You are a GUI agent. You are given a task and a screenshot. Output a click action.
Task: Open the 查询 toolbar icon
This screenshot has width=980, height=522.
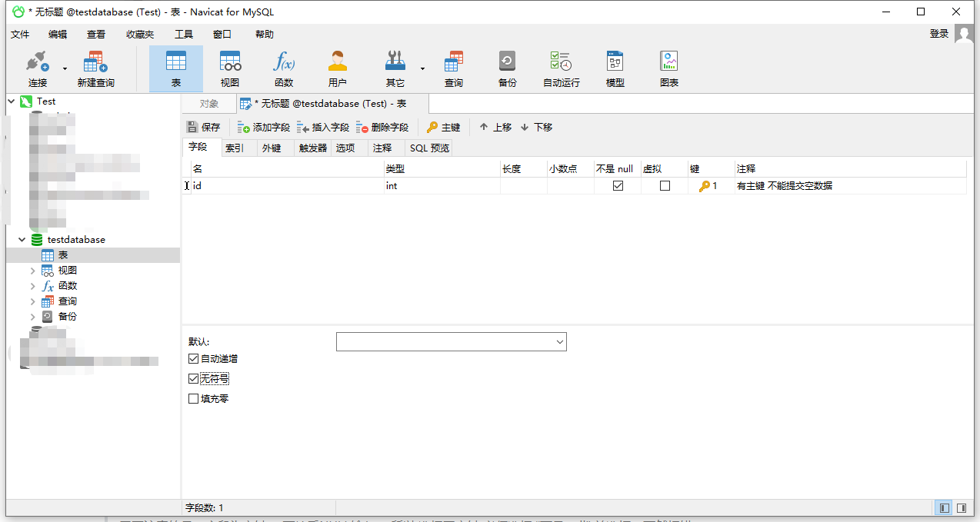[454, 69]
